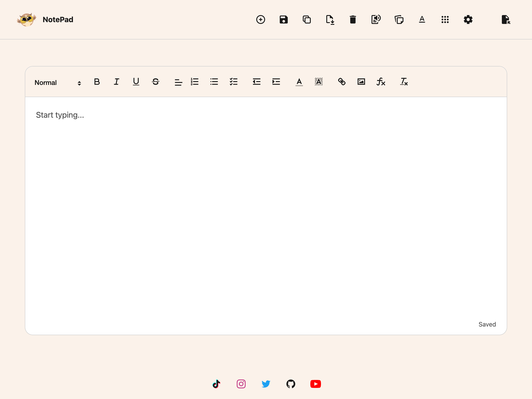This screenshot has width=532, height=399.
Task: Open the GitHub link
Action: pyautogui.click(x=291, y=384)
